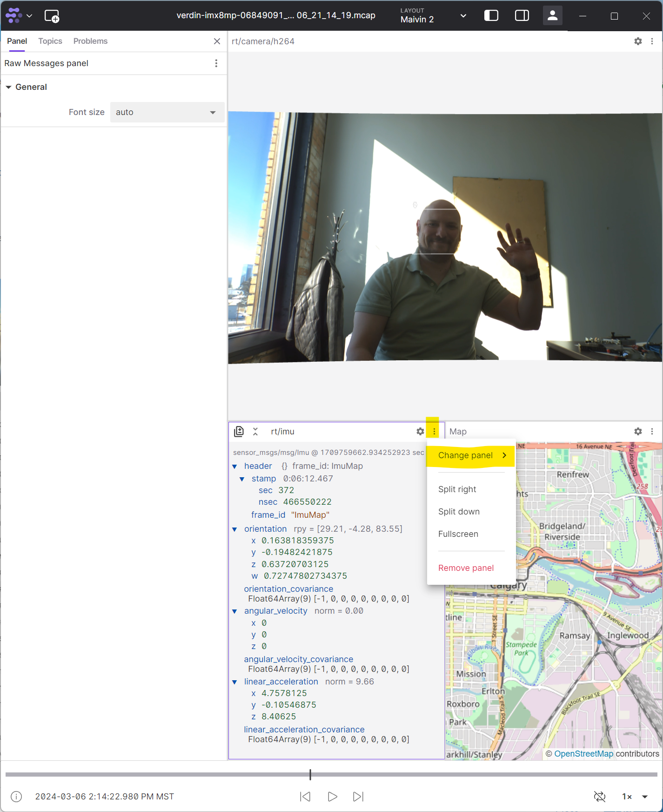Collapse the General settings section
Screen dimensions: 663x812
pos(8,87)
